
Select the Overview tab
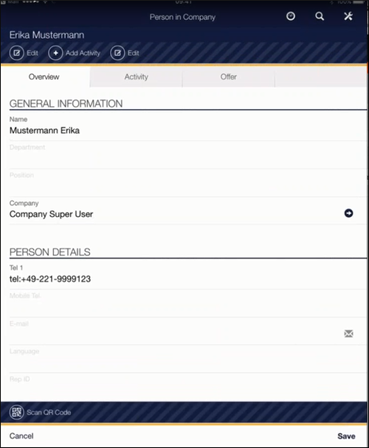pyautogui.click(x=45, y=77)
